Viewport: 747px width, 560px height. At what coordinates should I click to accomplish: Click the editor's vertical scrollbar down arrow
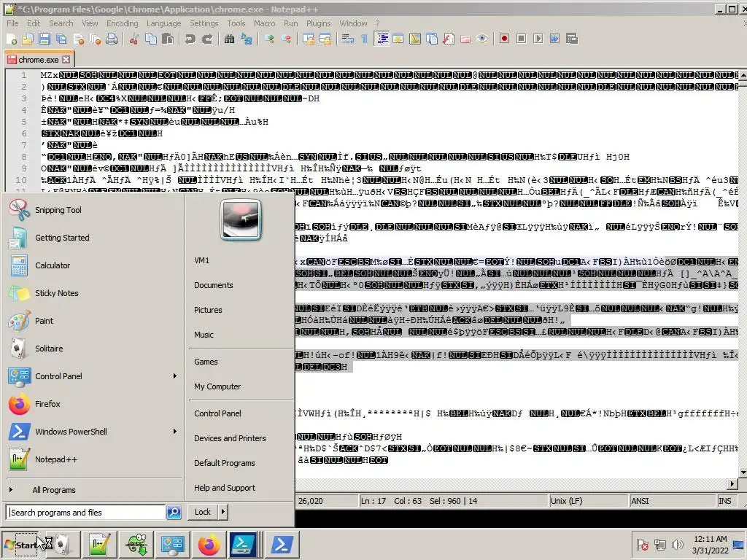click(742, 472)
